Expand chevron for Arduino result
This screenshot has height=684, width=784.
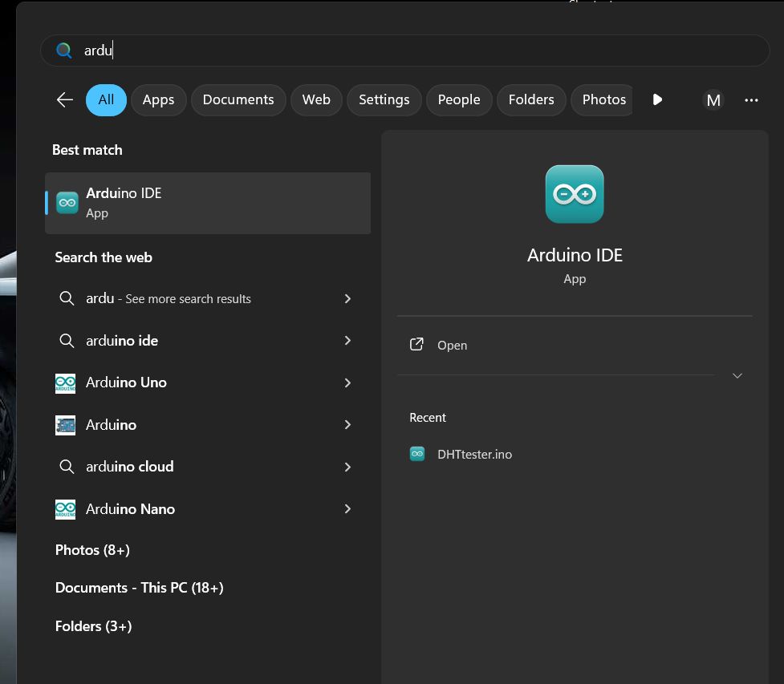coord(347,425)
